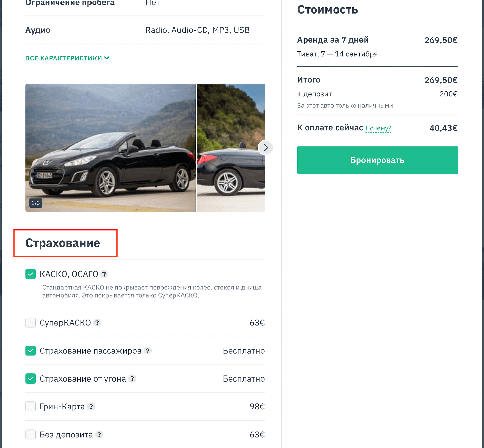Screen dimensions: 484x448
Task: Open help for Страхование от угона
Action: tap(132, 378)
